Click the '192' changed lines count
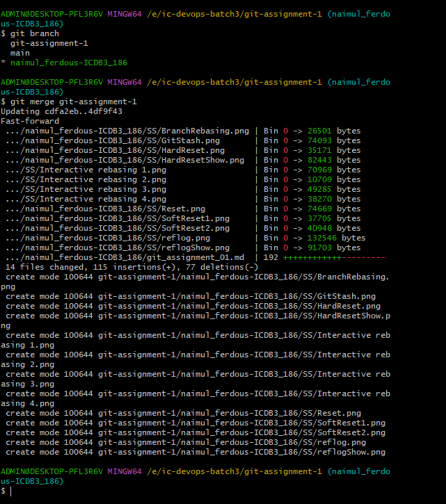The image size is (446, 504). tap(271, 257)
